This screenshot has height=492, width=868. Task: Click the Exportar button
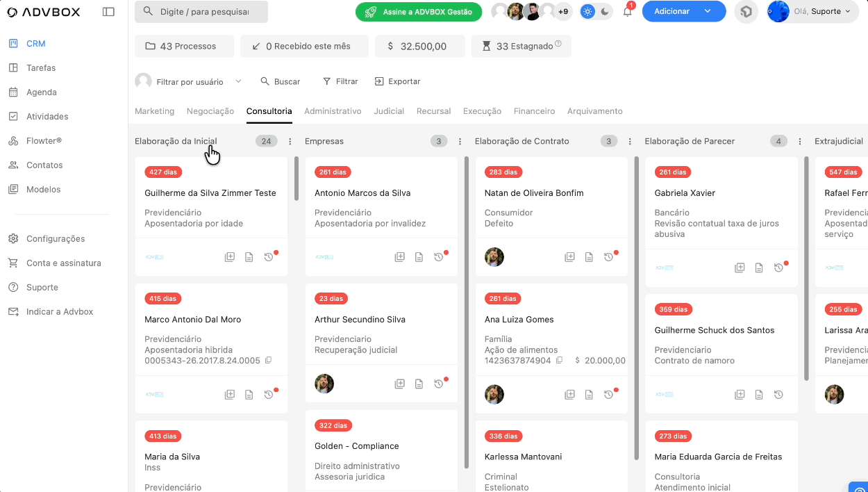[398, 81]
